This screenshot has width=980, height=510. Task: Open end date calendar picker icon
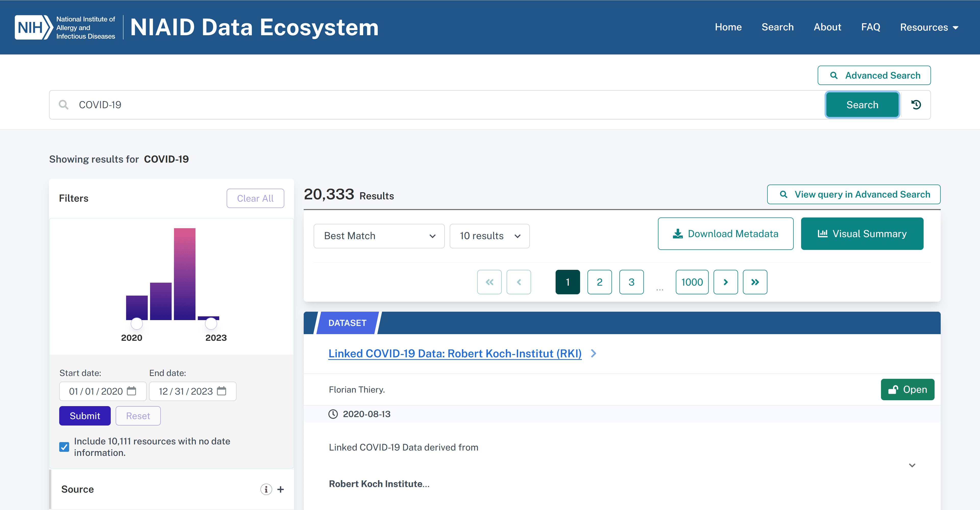[222, 391]
